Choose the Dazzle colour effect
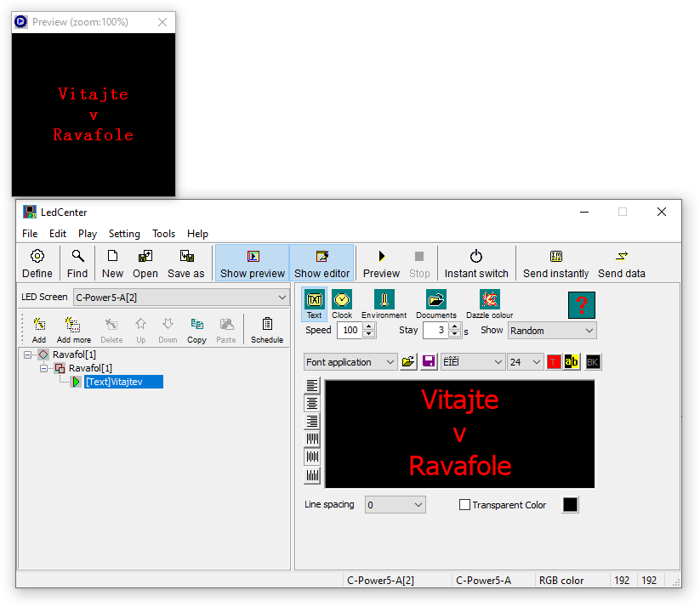This screenshot has height=607, width=700. 490,304
